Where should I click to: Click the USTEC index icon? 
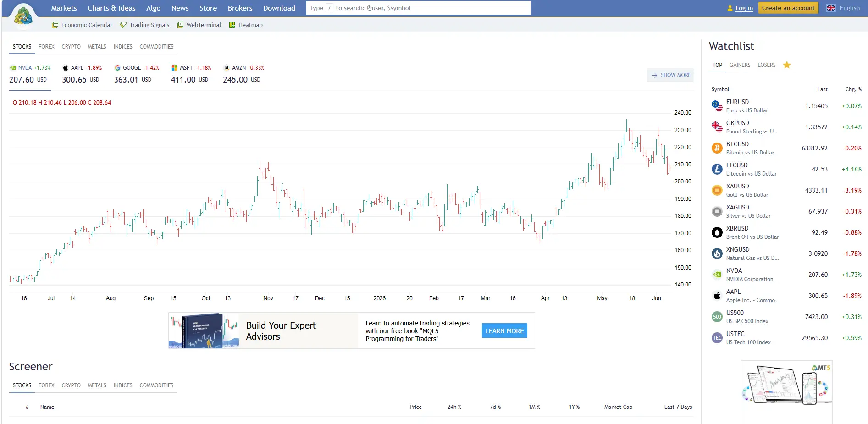tap(717, 338)
